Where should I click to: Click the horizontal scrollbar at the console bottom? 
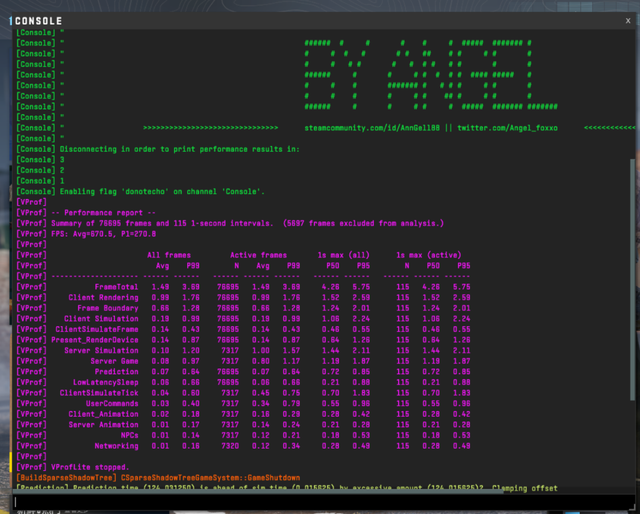(258, 492)
